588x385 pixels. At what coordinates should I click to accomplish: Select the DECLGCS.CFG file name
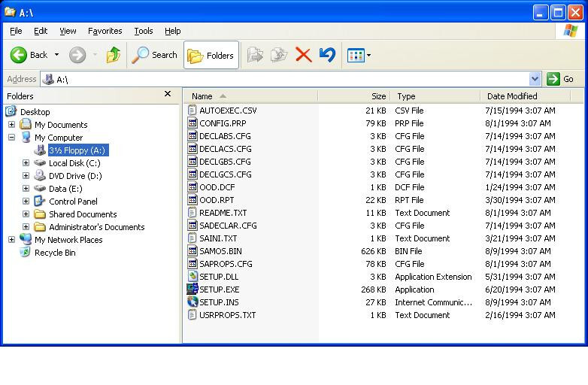[x=226, y=174]
